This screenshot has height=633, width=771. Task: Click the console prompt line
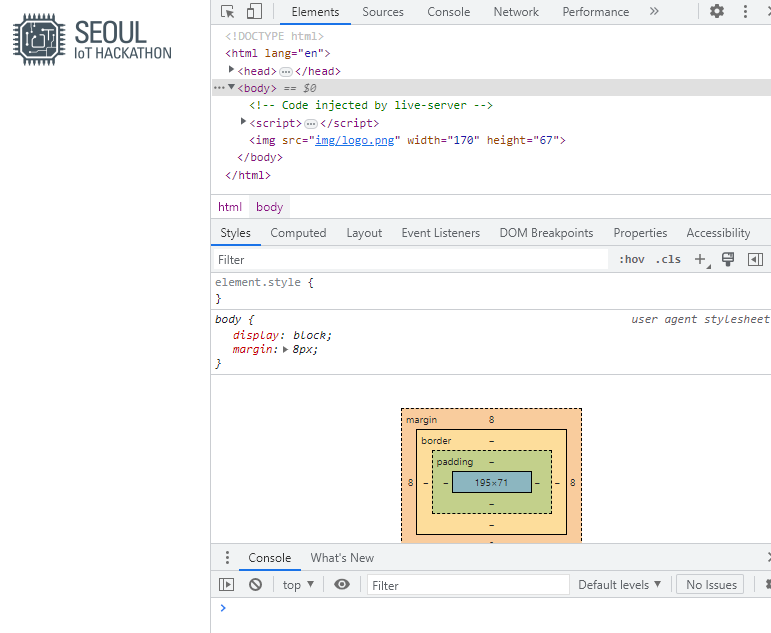(491, 608)
